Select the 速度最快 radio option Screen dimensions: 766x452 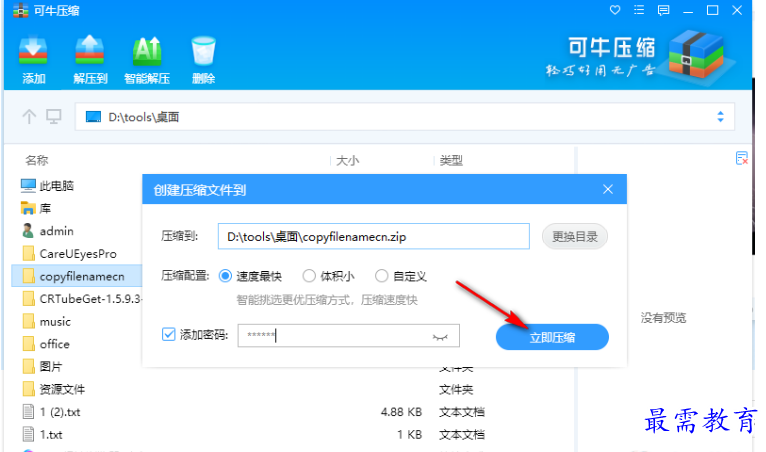tap(225, 276)
